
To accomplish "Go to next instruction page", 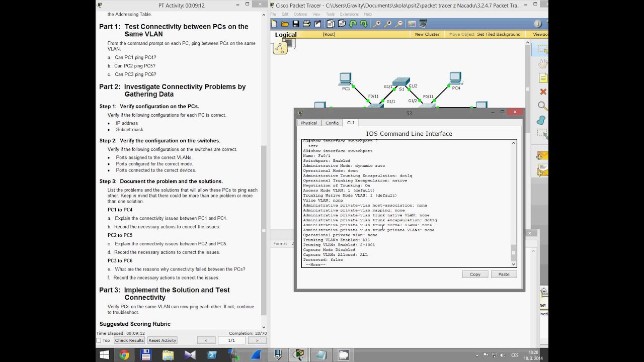I will (x=257, y=340).
